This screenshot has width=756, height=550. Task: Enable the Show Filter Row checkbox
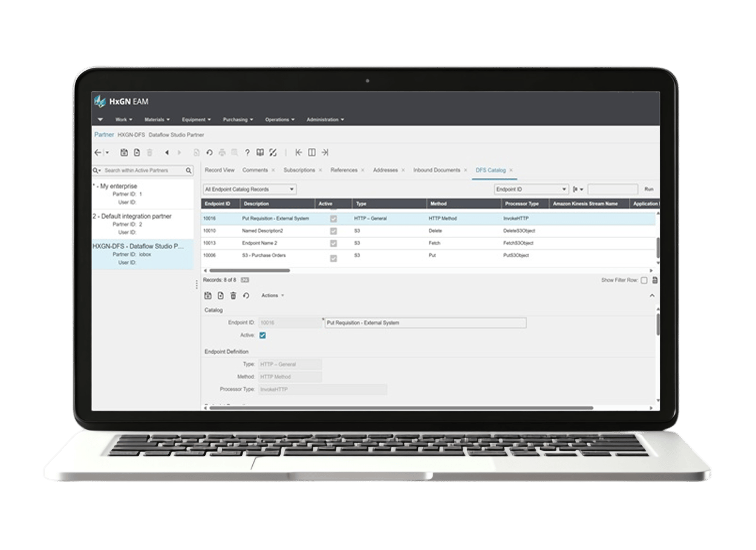643,279
